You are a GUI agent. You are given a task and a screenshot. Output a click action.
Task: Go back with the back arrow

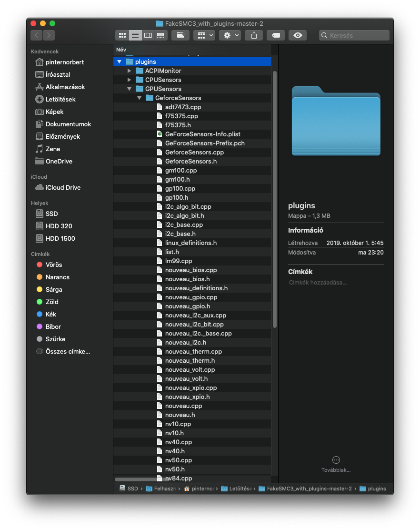point(37,35)
